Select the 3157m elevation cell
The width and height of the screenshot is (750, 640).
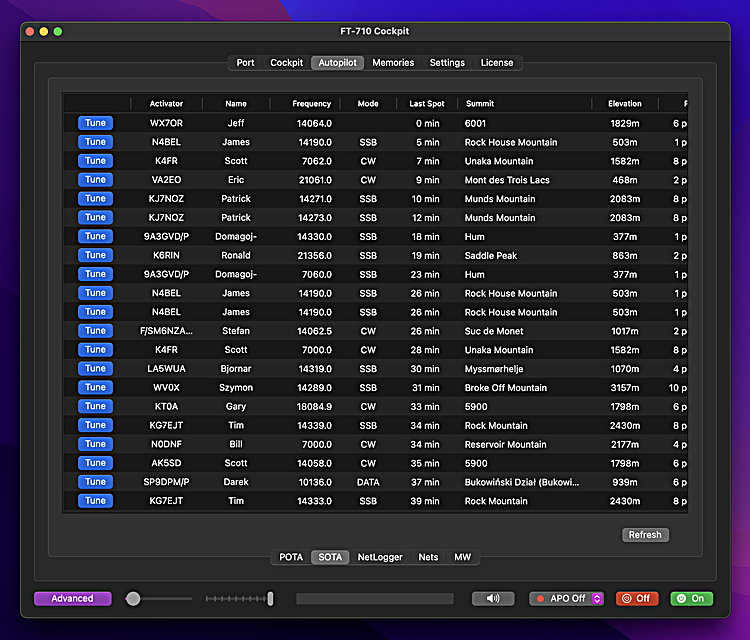click(625, 388)
